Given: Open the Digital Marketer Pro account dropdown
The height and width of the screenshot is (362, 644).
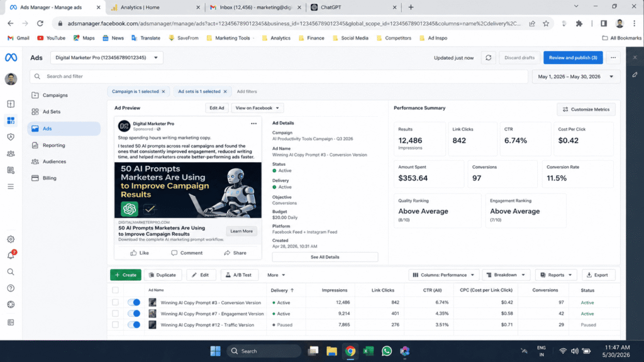Looking at the screenshot, I should pyautogui.click(x=107, y=58).
